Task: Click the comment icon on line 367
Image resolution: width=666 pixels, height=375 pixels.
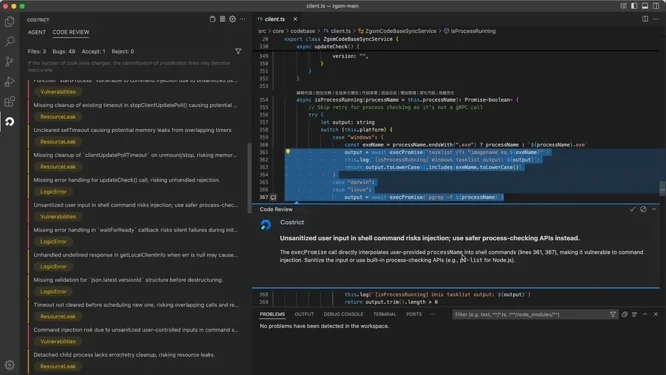Action: coord(273,197)
